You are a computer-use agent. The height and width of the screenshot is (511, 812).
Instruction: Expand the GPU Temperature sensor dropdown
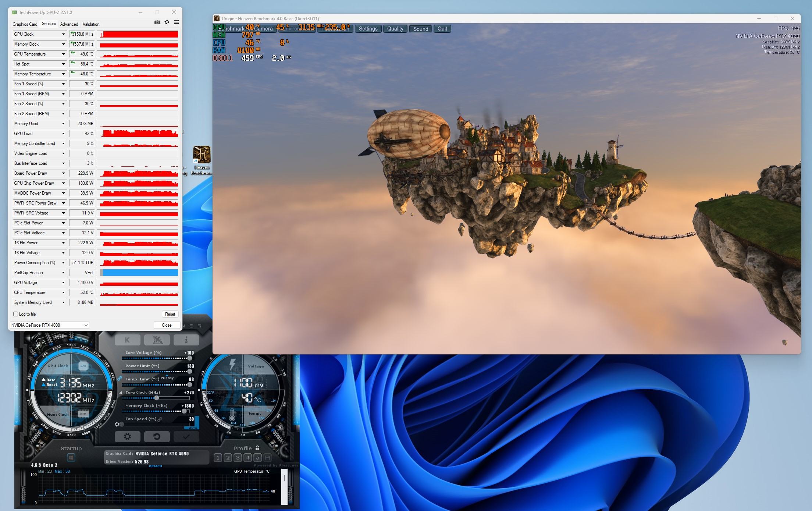[63, 54]
